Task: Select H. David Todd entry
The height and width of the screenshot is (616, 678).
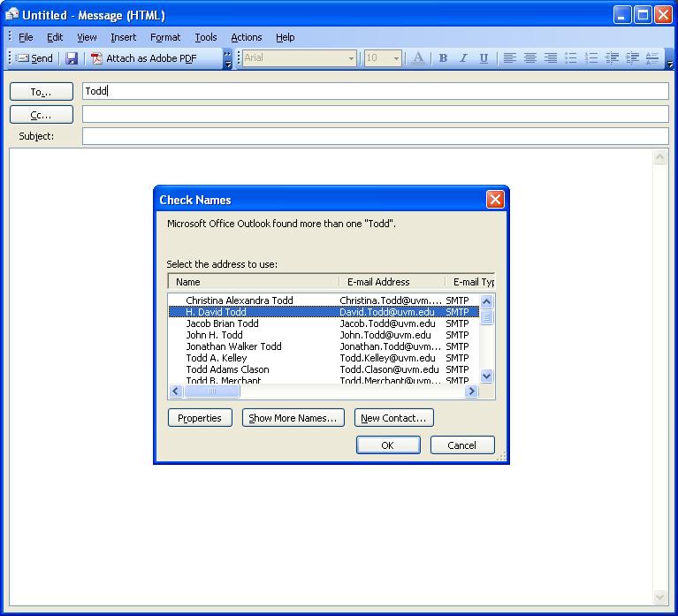Action: pos(324,312)
